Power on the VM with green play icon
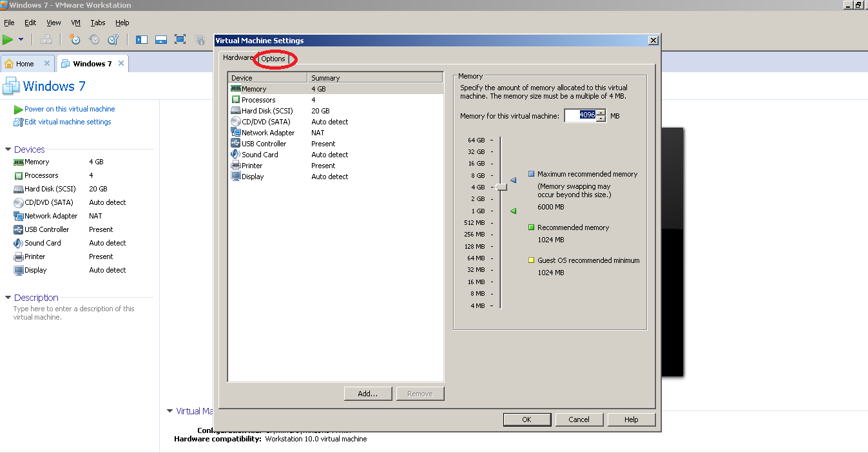The width and height of the screenshot is (868, 453). (x=8, y=39)
